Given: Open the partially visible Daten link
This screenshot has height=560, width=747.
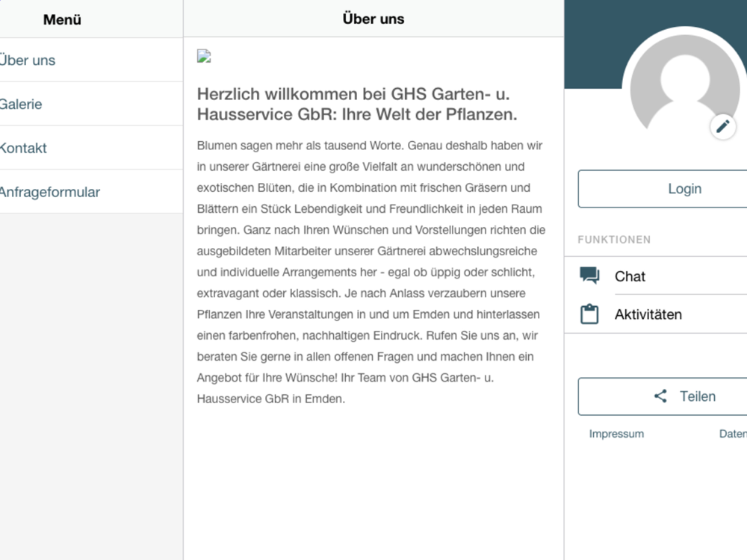Looking at the screenshot, I should 733,434.
